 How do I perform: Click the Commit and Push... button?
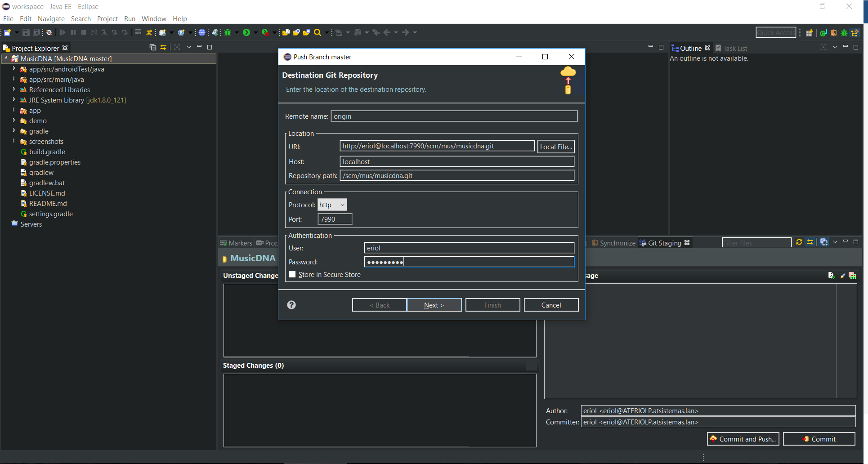point(743,439)
